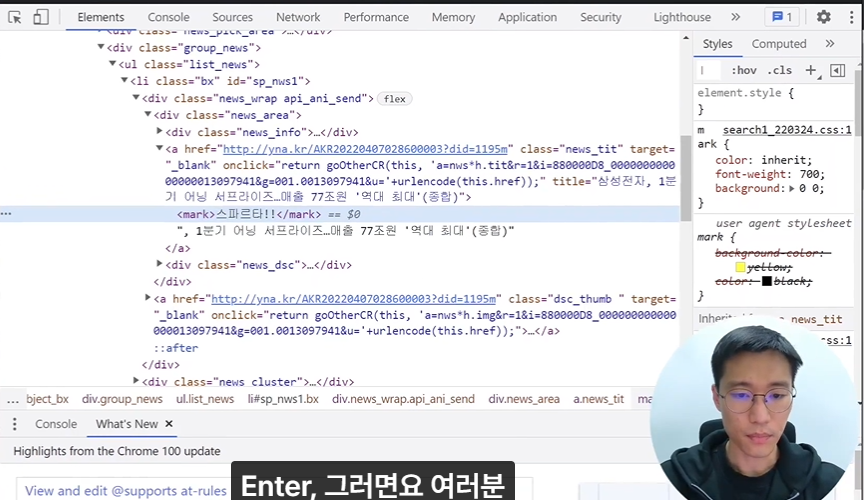This screenshot has height=500, width=864.
Task: Click the black color swatch
Action: tap(766, 281)
